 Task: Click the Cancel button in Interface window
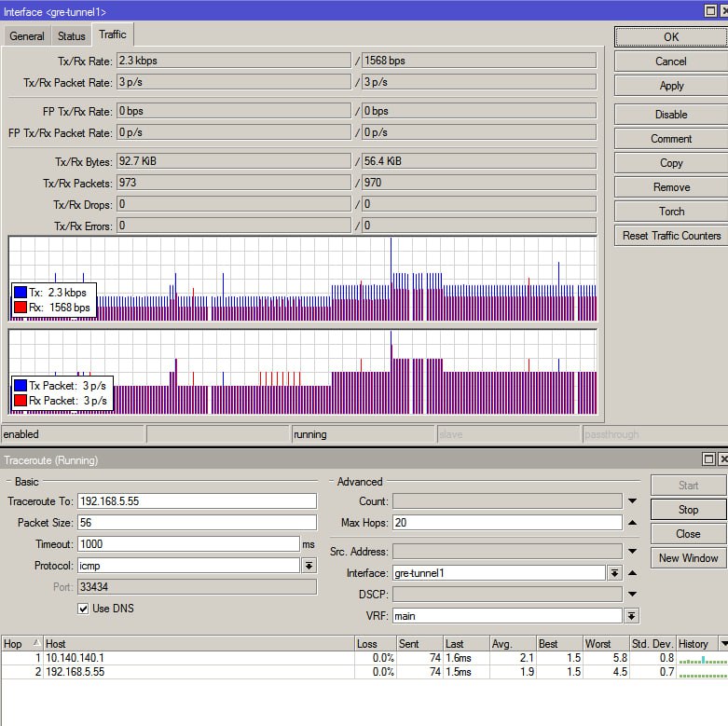tap(671, 62)
